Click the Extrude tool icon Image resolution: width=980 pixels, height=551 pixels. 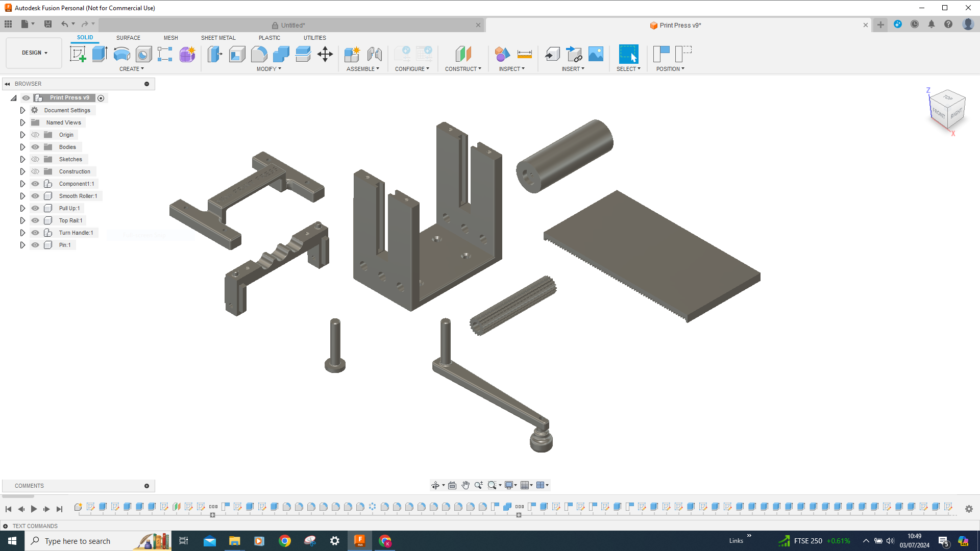(100, 54)
